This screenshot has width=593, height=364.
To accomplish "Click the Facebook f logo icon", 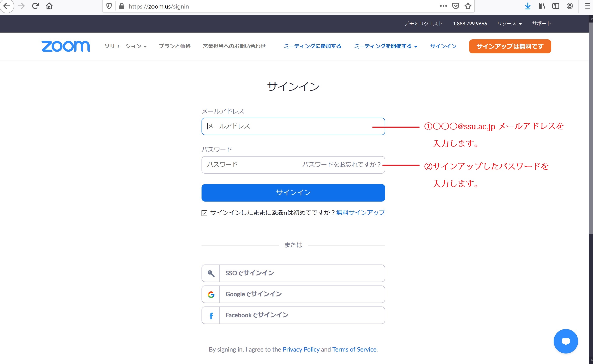I will [x=211, y=315].
